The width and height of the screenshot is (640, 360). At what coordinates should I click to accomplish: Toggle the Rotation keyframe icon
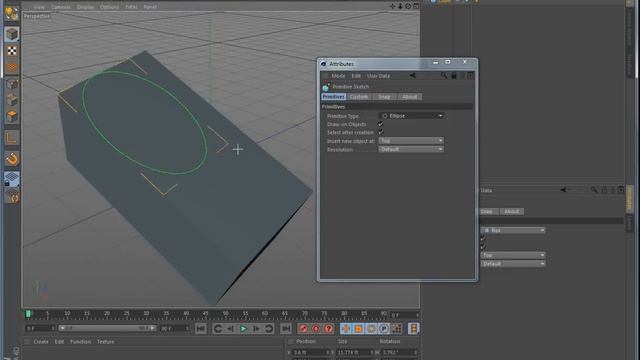pyautogui.click(x=371, y=329)
